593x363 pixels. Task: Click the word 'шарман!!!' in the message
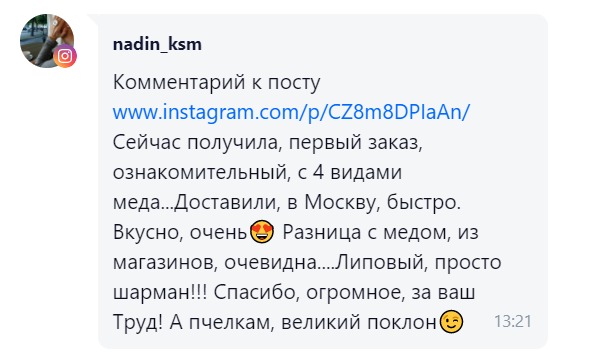coord(160,292)
